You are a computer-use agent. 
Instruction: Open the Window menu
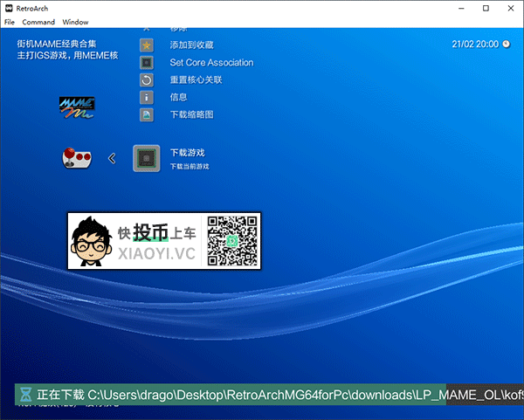click(x=75, y=22)
